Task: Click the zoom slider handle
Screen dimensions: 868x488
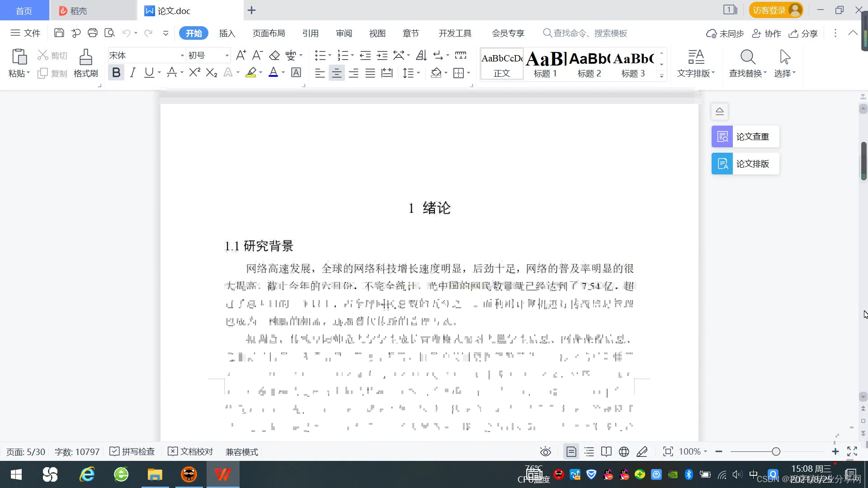Action: pyautogui.click(x=776, y=452)
